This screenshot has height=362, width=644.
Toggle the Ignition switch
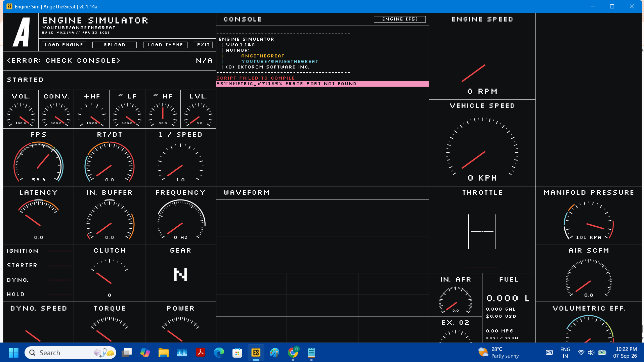click(x=39, y=251)
